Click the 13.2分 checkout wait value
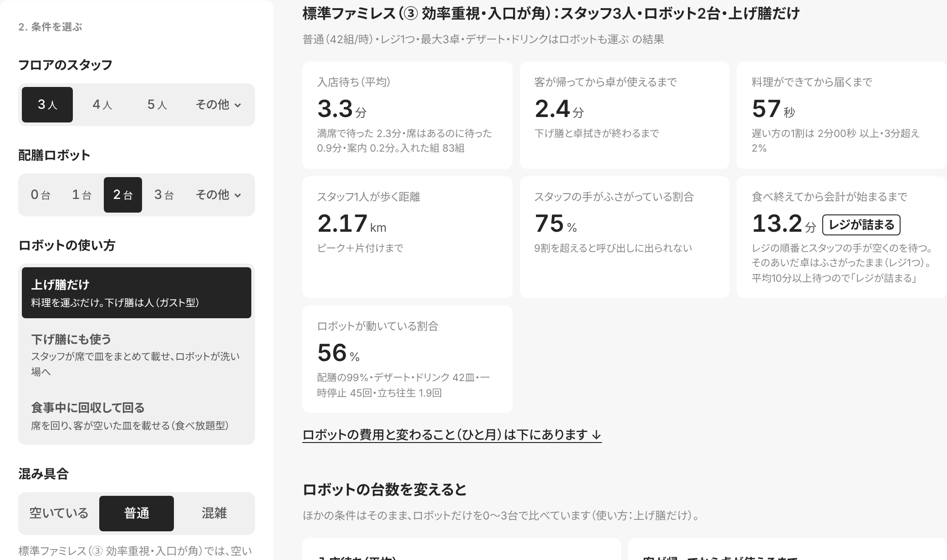947x560 pixels. (784, 224)
